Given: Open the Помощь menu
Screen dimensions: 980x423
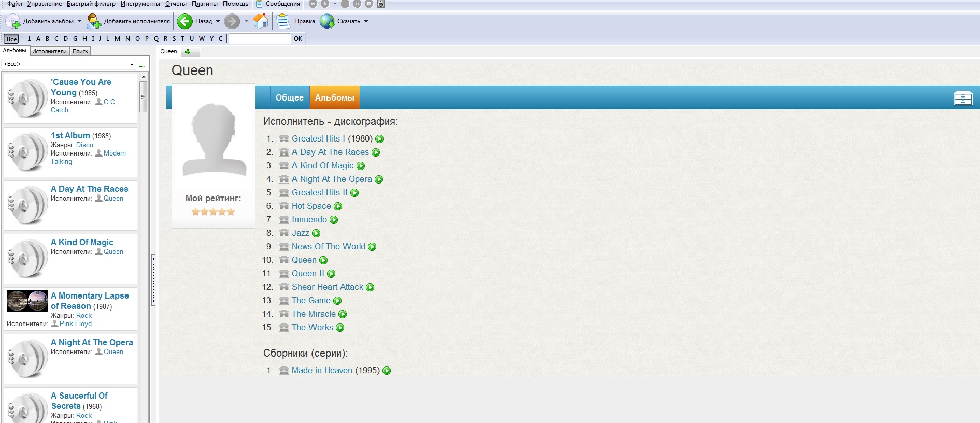Looking at the screenshot, I should [x=235, y=4].
